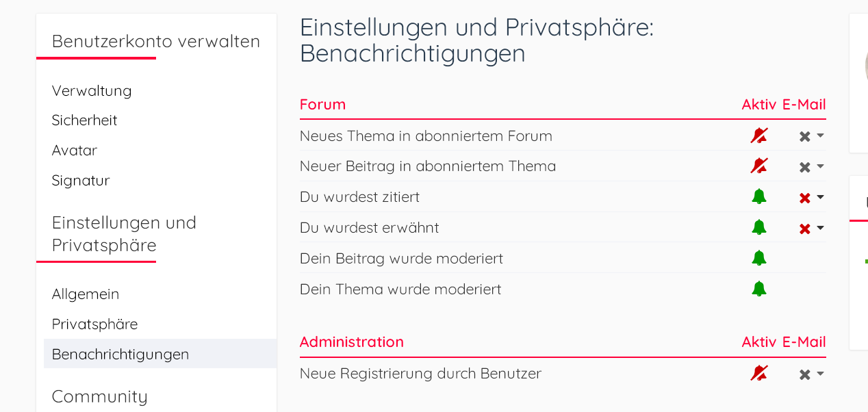This screenshot has height=412, width=868.
Task: Open Allgemein settings
Action: [x=86, y=294]
